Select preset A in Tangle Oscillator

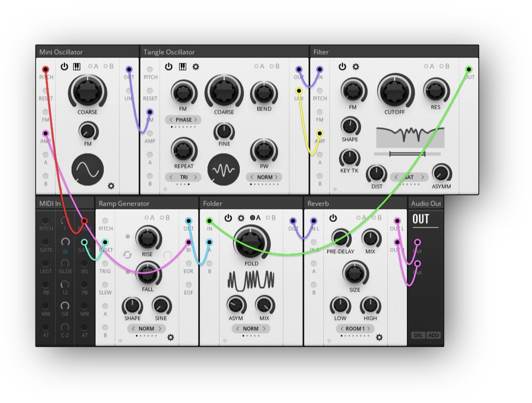[x=259, y=66]
